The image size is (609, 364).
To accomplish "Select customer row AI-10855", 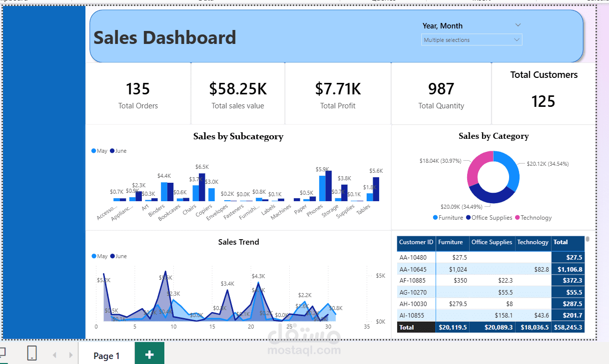I will pos(491,315).
